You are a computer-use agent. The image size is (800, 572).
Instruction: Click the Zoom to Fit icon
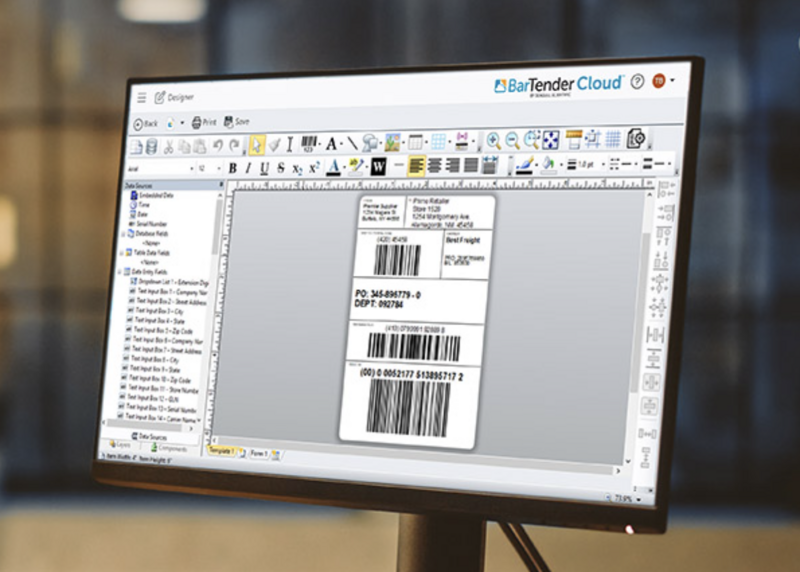pos(551,139)
